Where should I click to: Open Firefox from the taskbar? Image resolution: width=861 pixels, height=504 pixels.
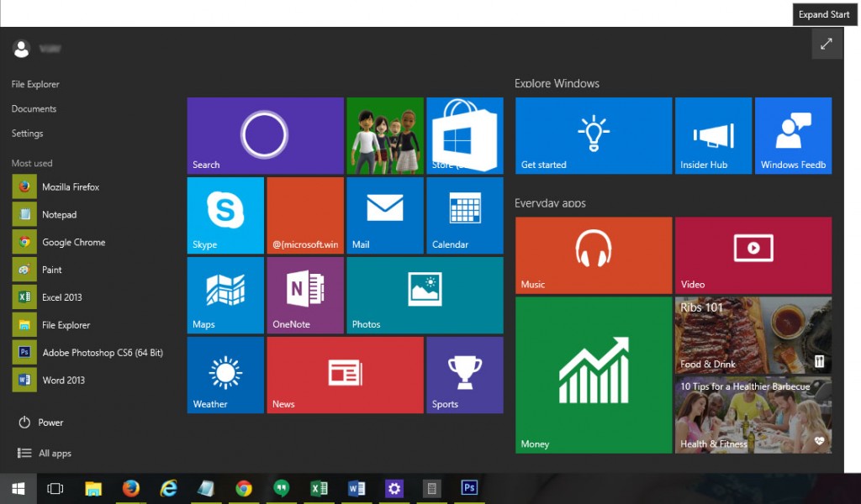[130, 489]
